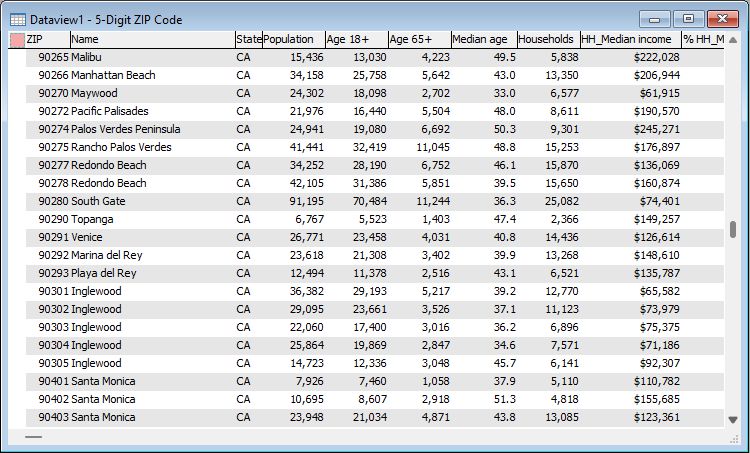This screenshot has height=453, width=750.
Task: Click the Age 65+ column header
Action: (x=419, y=39)
